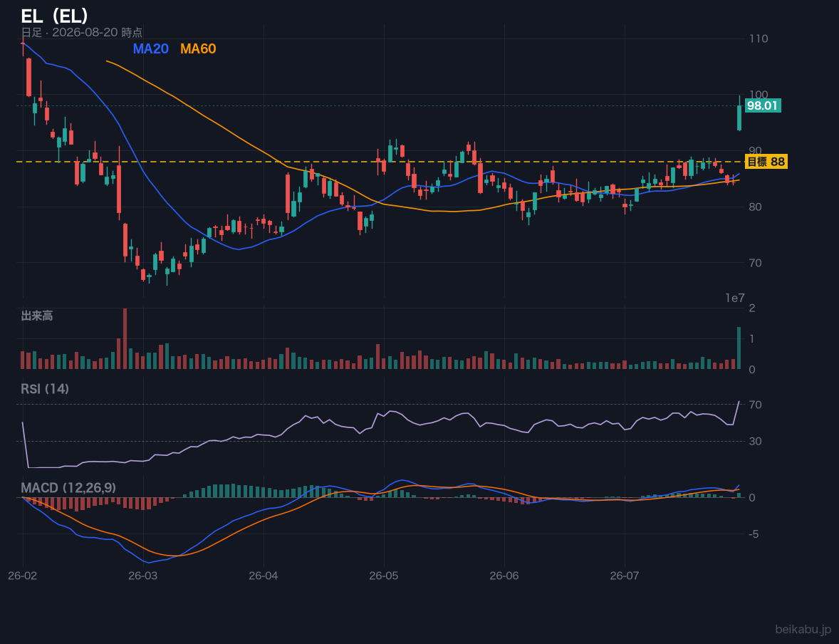
Task: Click the 目標 88 target price label
Action: 766,162
